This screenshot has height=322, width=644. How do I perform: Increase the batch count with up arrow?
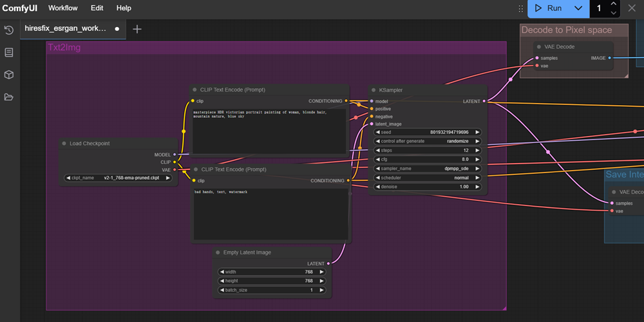pos(613,4)
